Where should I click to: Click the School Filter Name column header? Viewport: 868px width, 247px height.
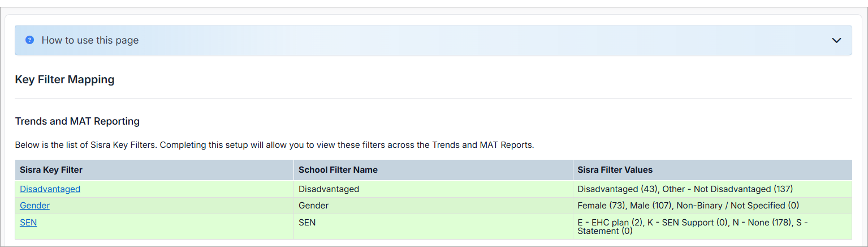(338, 170)
